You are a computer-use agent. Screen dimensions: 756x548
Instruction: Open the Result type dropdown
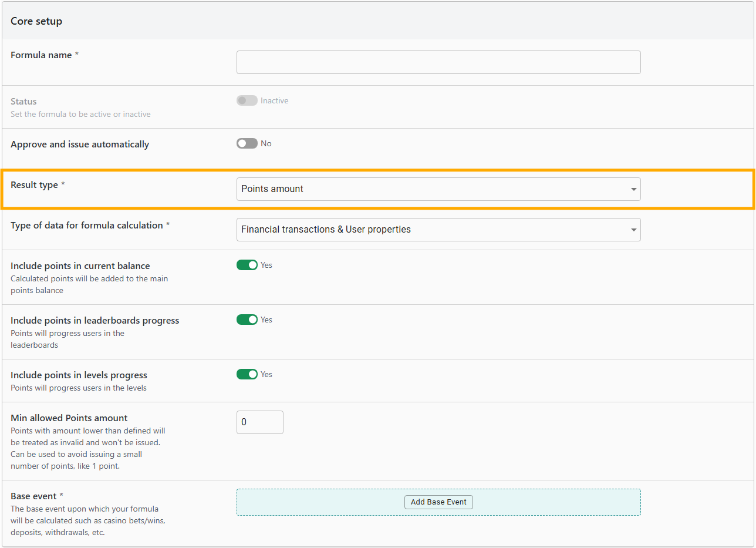[438, 189]
